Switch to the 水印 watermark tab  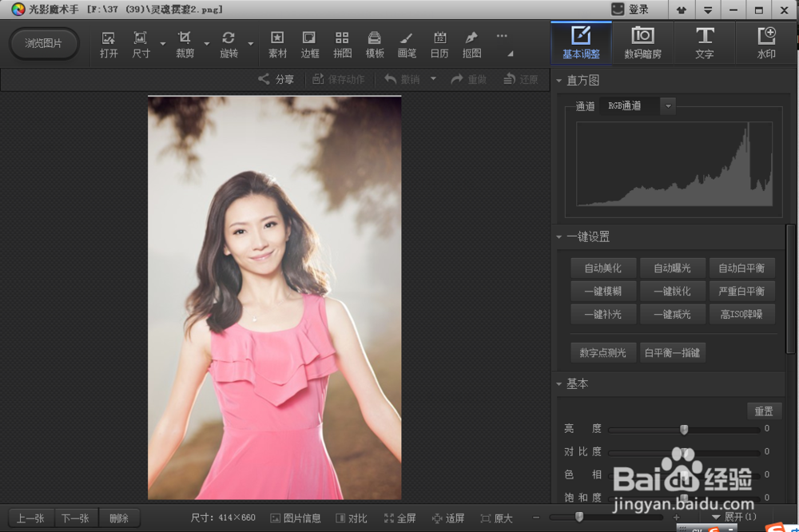pos(766,43)
